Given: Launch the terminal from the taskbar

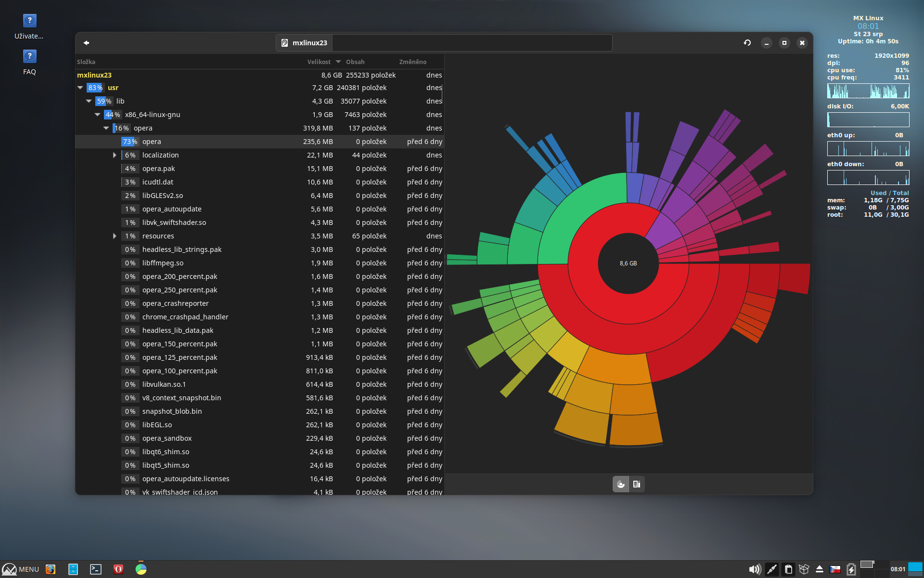Looking at the screenshot, I should (x=96, y=569).
